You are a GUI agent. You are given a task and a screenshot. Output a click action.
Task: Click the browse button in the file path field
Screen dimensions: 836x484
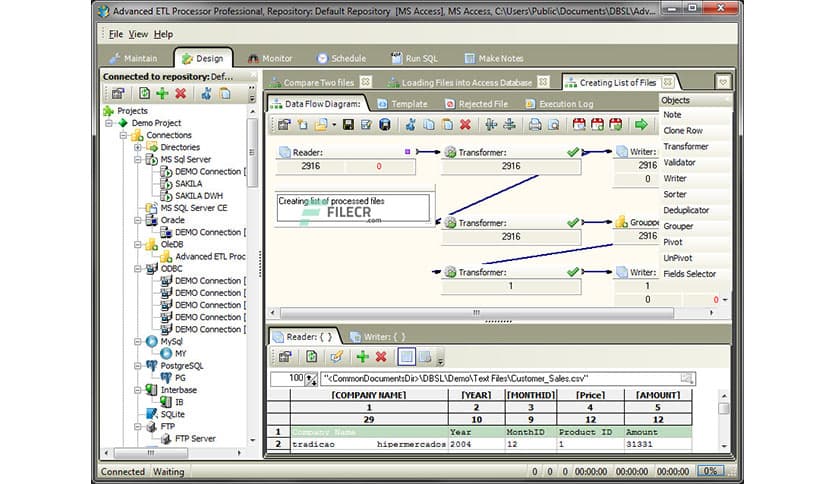[688, 378]
